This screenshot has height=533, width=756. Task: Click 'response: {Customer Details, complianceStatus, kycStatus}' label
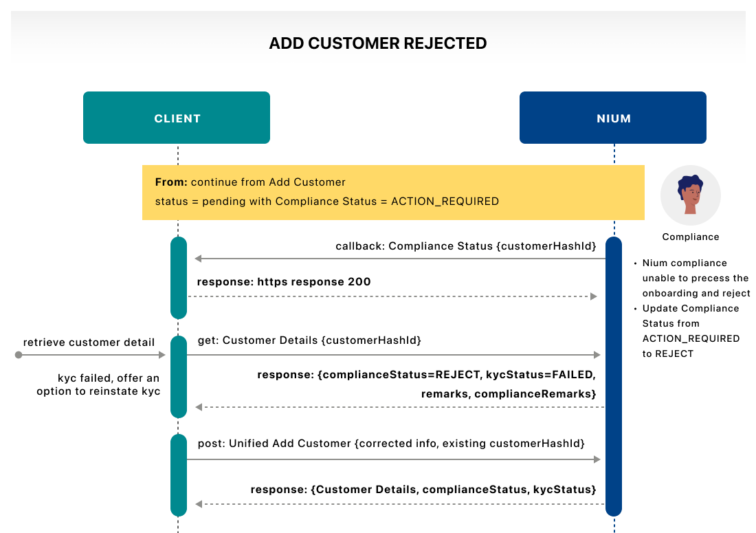click(x=423, y=490)
